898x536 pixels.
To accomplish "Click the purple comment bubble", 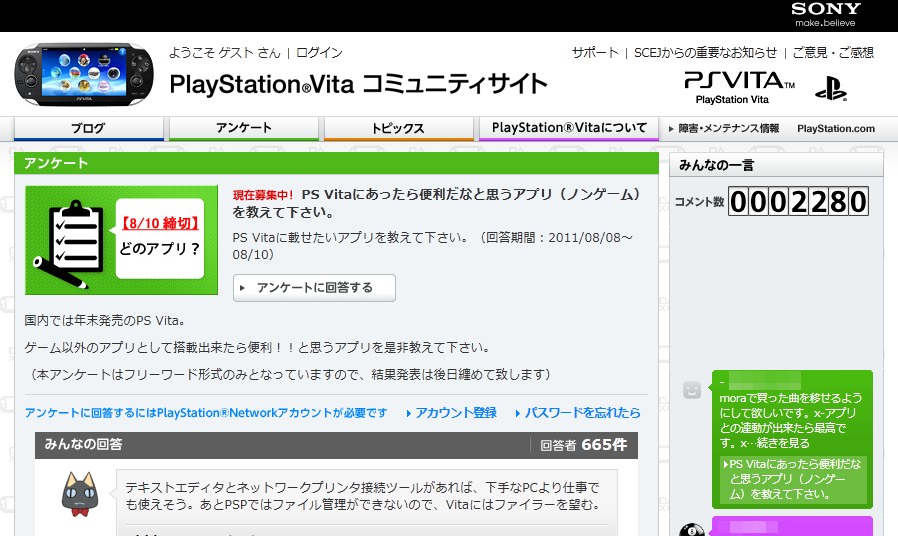I will (792, 526).
